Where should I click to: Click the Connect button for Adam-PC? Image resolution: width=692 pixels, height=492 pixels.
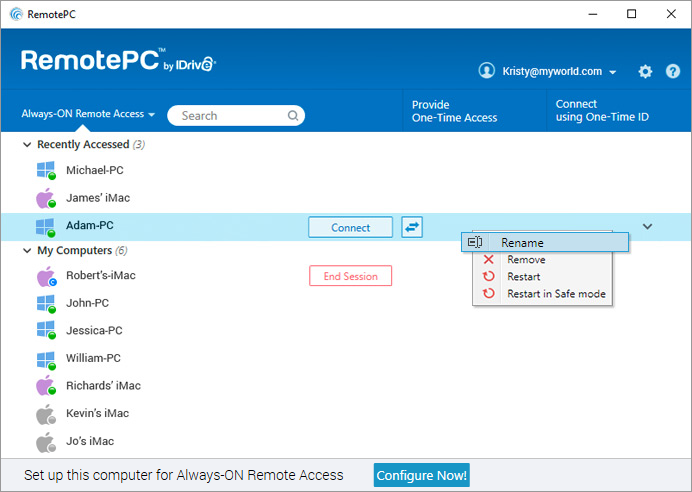(350, 227)
